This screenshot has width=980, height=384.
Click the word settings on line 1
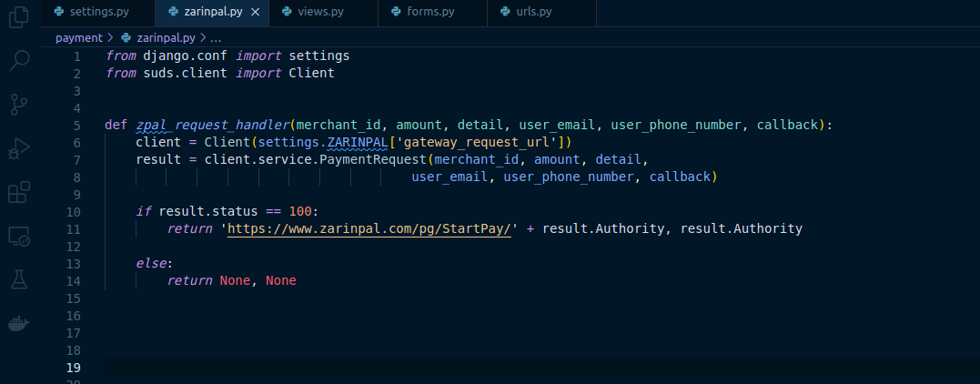(319, 56)
